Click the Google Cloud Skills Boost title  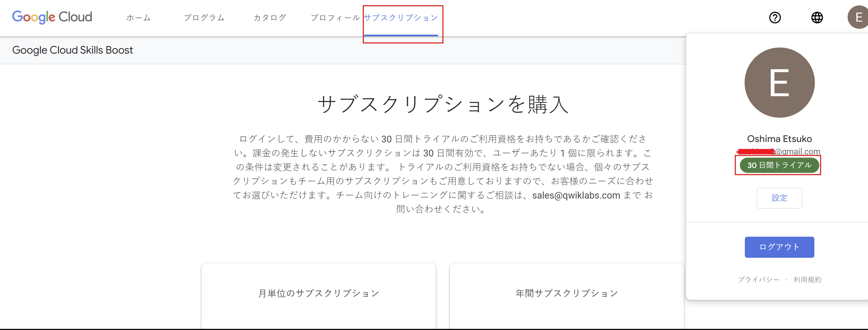(72, 50)
